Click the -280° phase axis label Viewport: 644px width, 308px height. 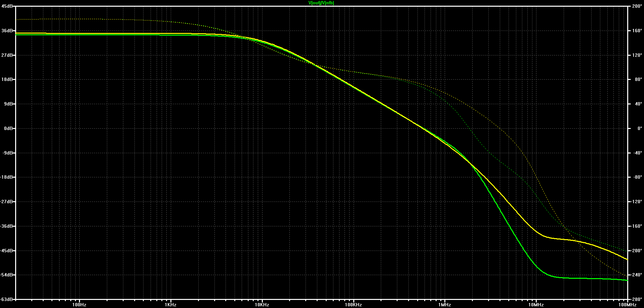pyautogui.click(x=636, y=299)
